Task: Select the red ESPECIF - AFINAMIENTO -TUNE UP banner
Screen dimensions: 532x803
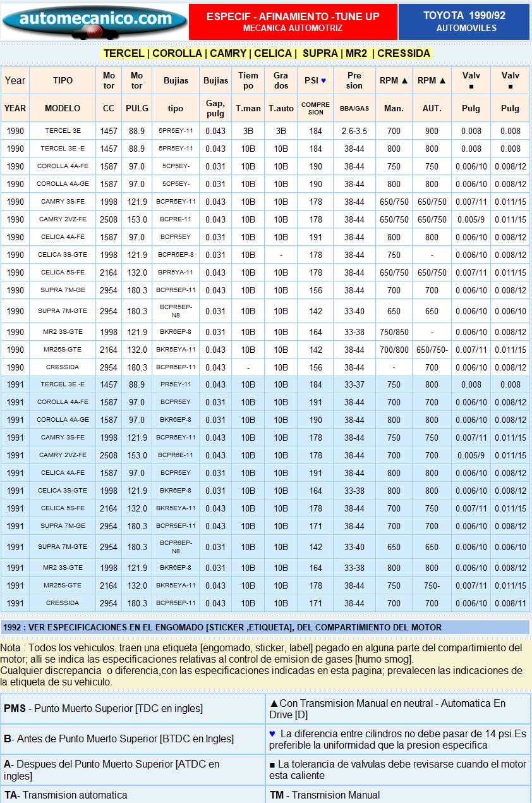Action: tap(293, 22)
